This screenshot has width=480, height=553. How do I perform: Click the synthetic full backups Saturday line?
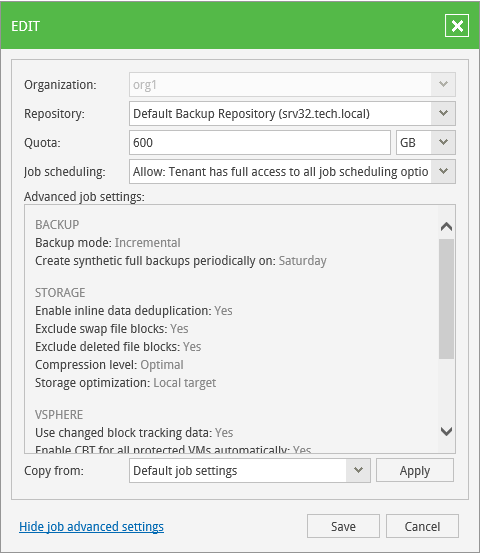tap(181, 261)
